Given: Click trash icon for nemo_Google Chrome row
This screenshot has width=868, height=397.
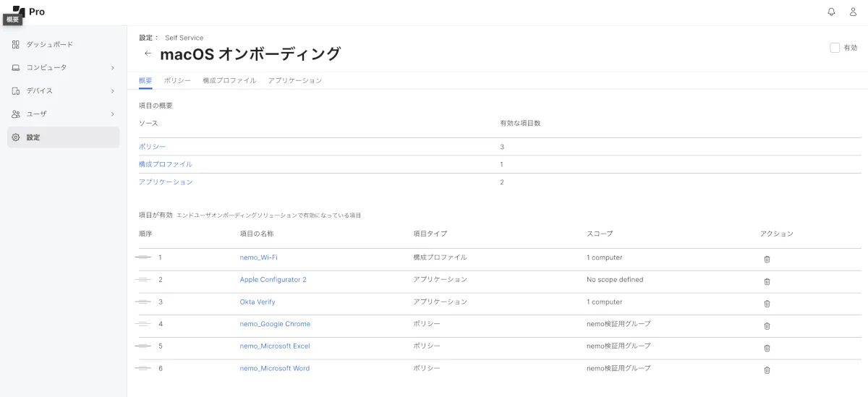Looking at the screenshot, I should coord(767,325).
